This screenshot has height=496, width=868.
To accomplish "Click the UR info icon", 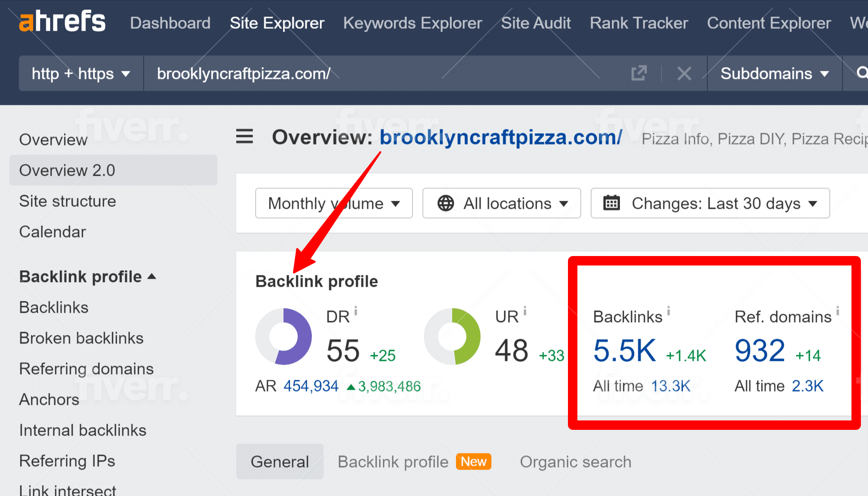I will [525, 311].
